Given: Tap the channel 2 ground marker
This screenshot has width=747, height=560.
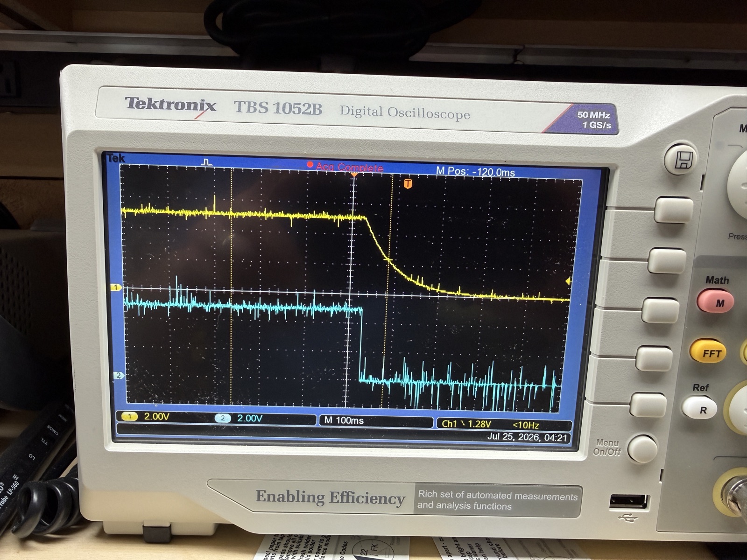Looking at the screenshot, I should point(119,375).
